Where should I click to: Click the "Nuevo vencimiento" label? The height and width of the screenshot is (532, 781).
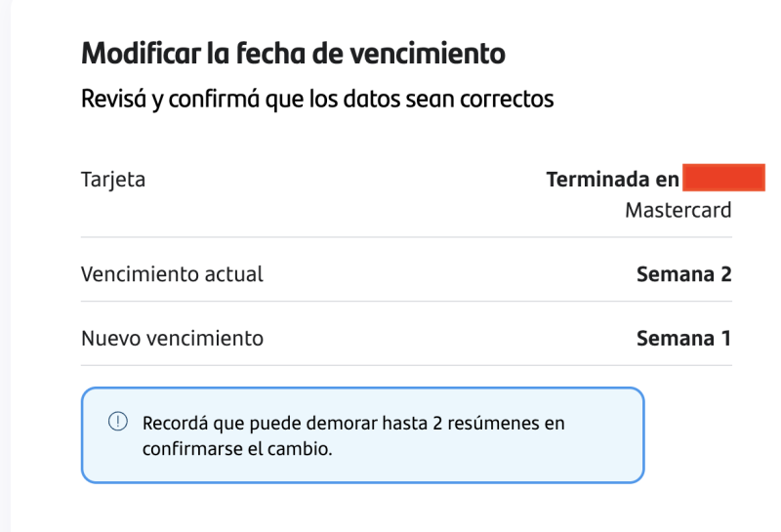pos(172,339)
